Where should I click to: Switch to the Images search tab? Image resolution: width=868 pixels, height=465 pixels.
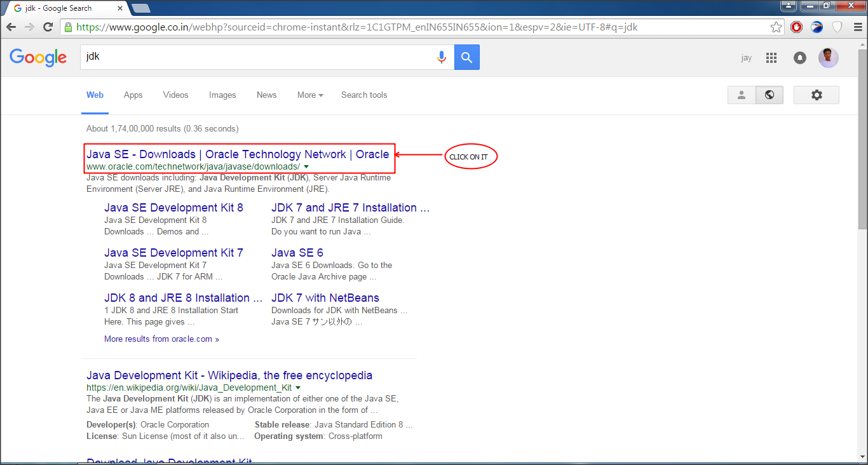pyautogui.click(x=222, y=95)
